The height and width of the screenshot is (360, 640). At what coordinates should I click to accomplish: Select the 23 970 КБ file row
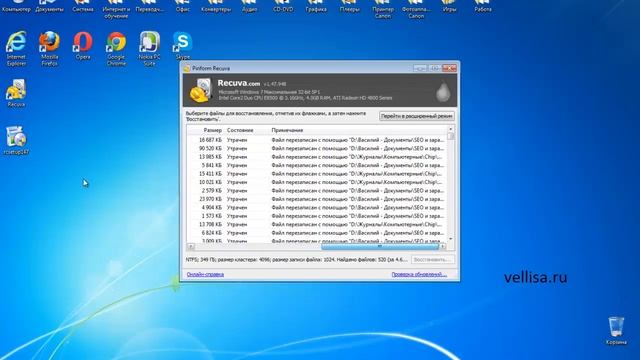coord(317,199)
